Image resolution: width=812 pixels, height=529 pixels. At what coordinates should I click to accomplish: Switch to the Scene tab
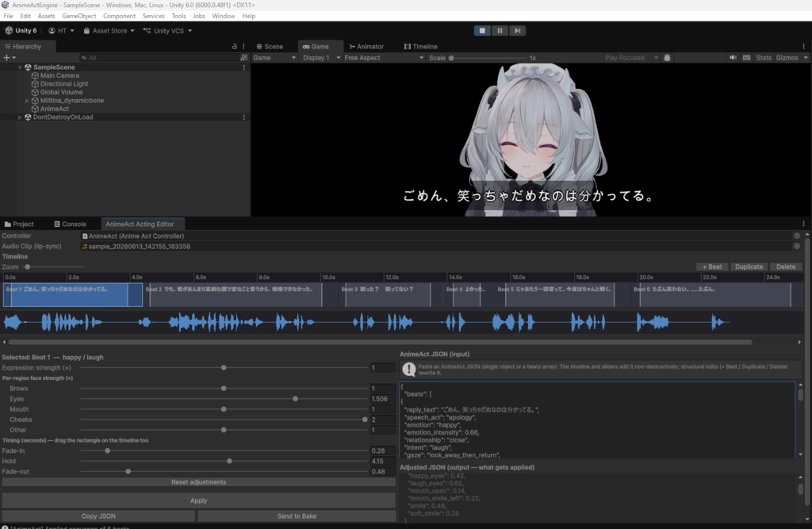[270, 46]
